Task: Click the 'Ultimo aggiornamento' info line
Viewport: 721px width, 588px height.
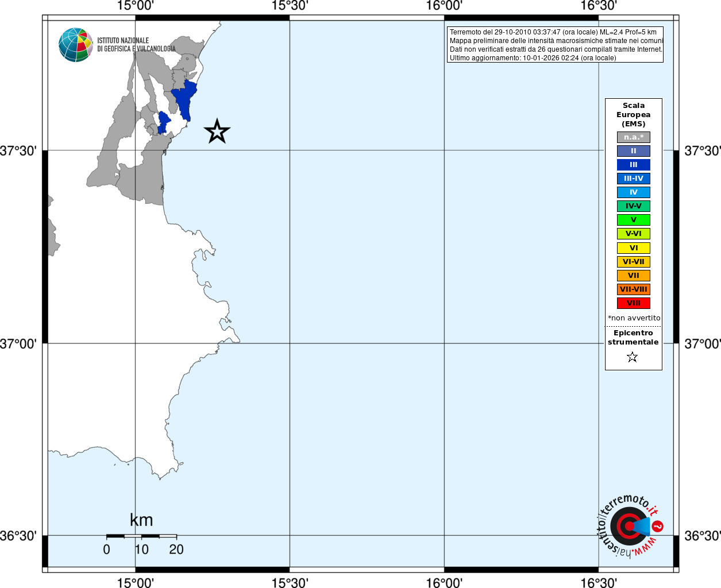Action: pyautogui.click(x=533, y=58)
